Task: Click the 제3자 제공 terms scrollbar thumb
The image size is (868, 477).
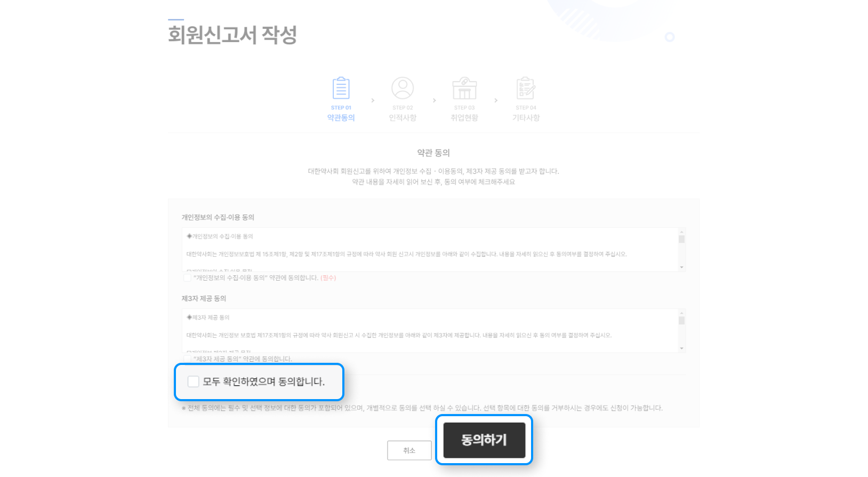Action: point(681,320)
